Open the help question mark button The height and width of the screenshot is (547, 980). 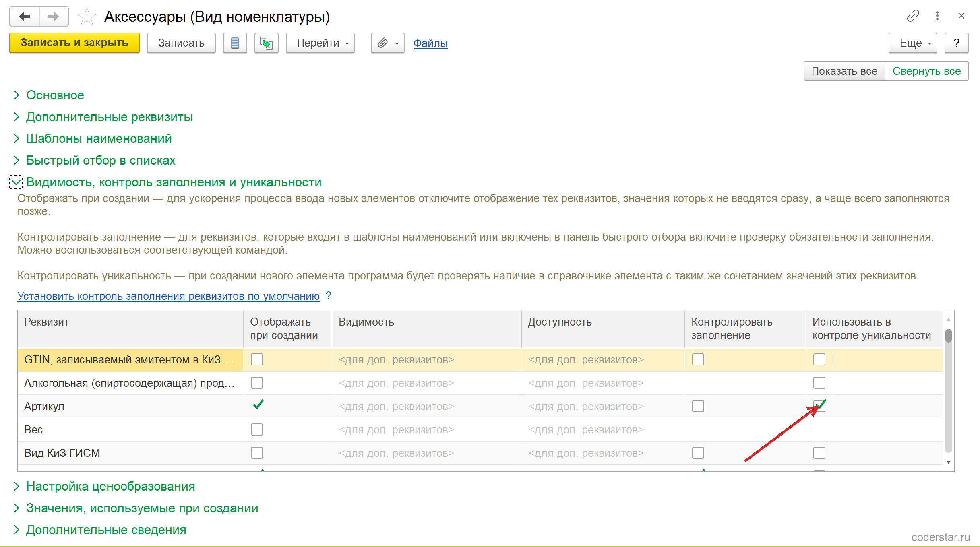tap(957, 43)
